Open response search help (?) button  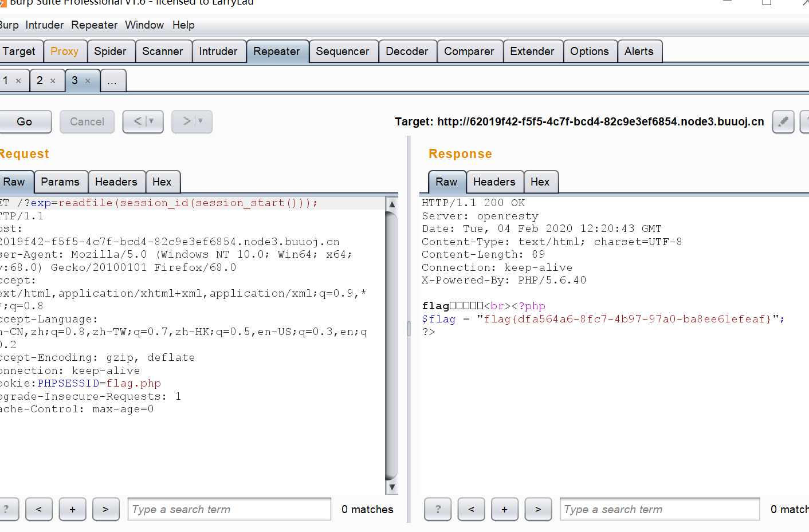pyautogui.click(x=438, y=509)
